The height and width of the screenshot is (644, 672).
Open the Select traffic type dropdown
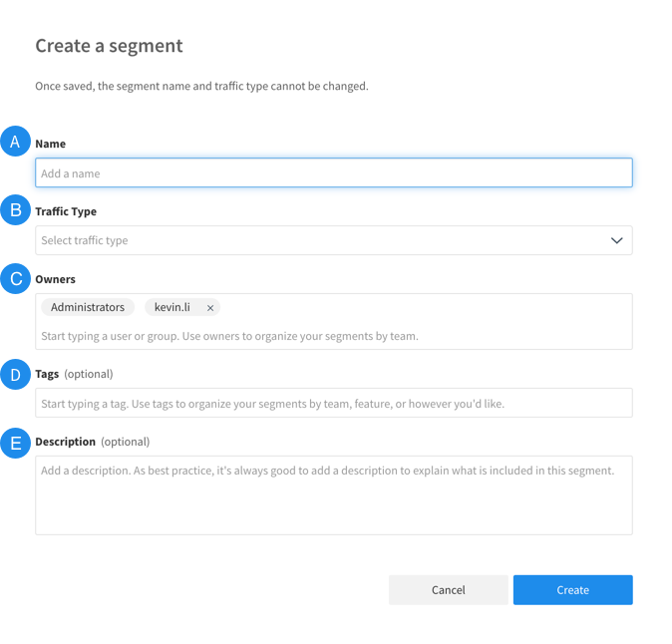click(x=333, y=240)
